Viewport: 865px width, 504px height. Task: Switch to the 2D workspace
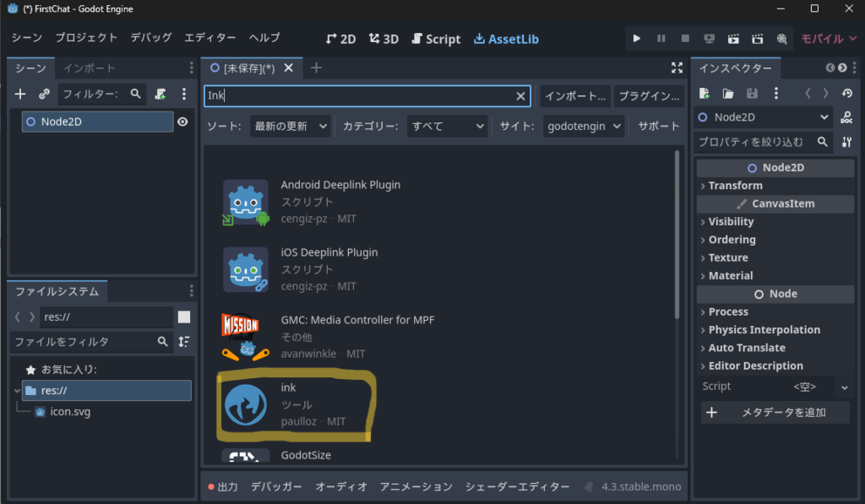341,39
